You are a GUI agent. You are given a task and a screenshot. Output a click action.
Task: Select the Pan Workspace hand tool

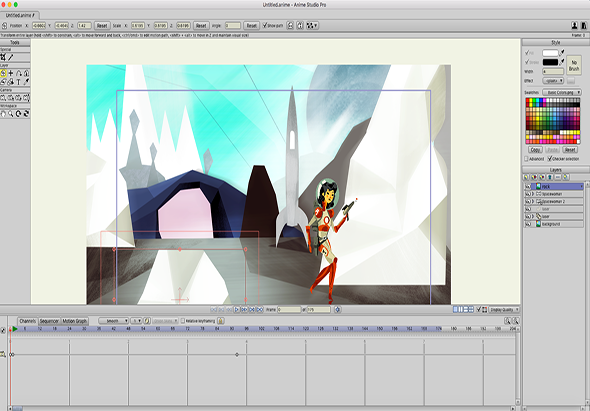tap(3, 114)
